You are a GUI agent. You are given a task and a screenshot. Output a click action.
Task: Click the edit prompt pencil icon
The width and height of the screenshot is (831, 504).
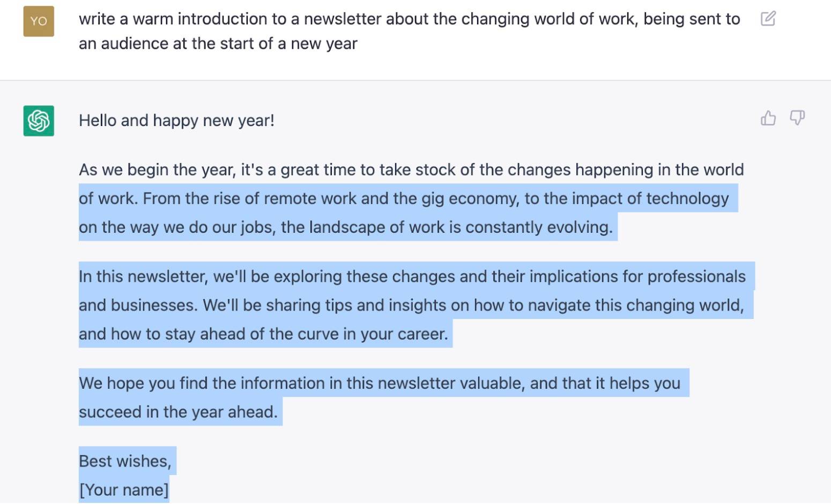coord(768,19)
